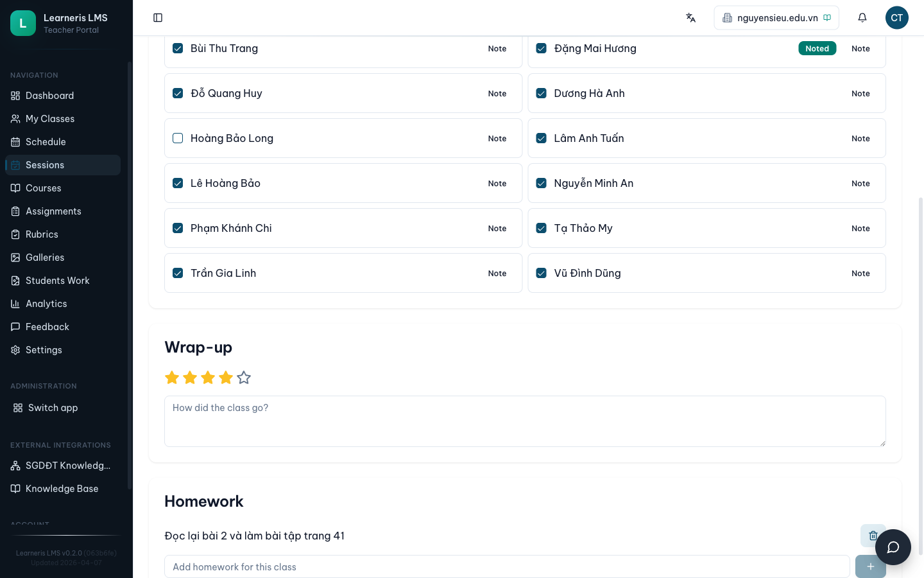The height and width of the screenshot is (578, 924).
Task: Uncheck attendance for Tạ Thảo My
Action: pyautogui.click(x=542, y=228)
